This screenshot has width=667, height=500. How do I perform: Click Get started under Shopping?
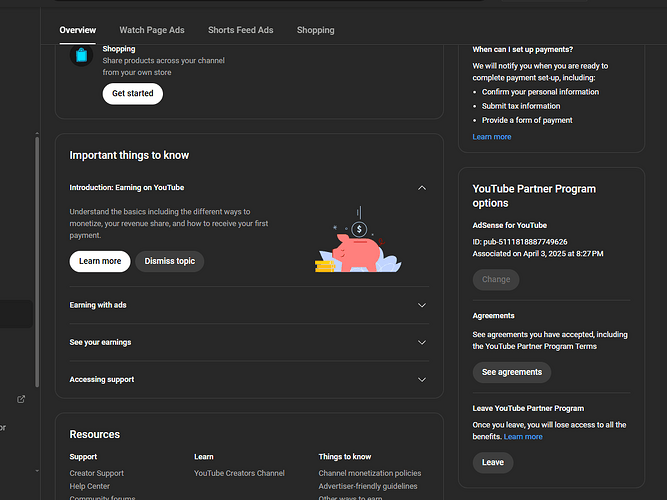[133, 94]
